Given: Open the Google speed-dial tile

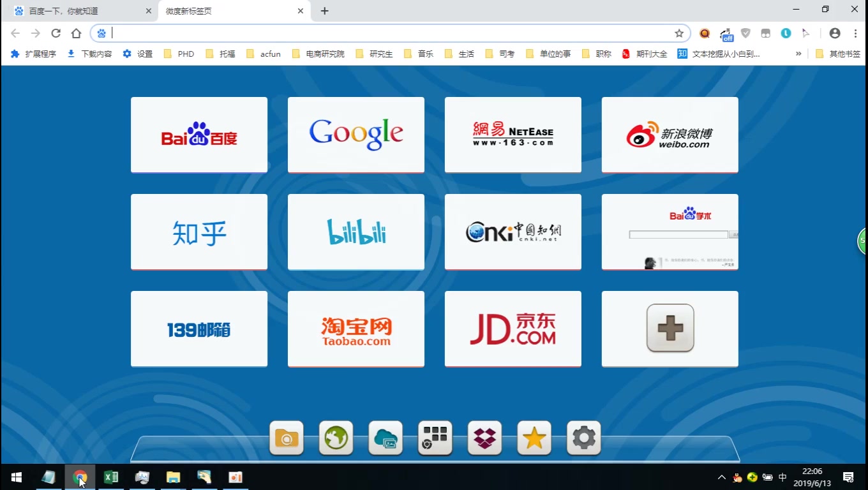Looking at the screenshot, I should [x=356, y=135].
